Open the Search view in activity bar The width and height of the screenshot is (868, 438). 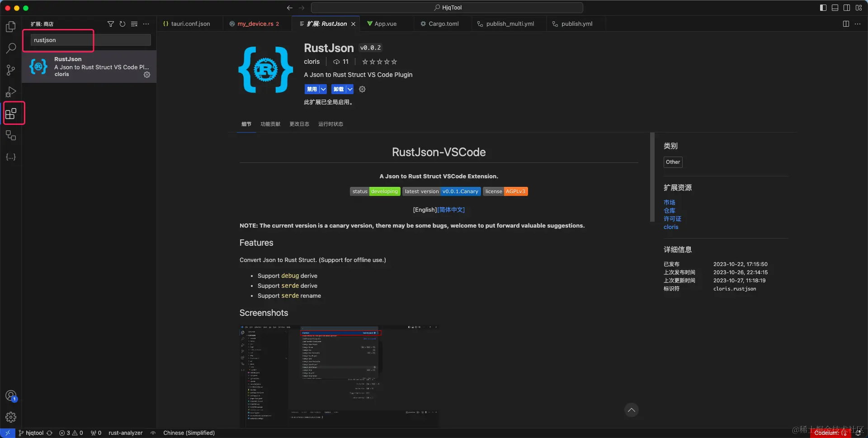[11, 48]
